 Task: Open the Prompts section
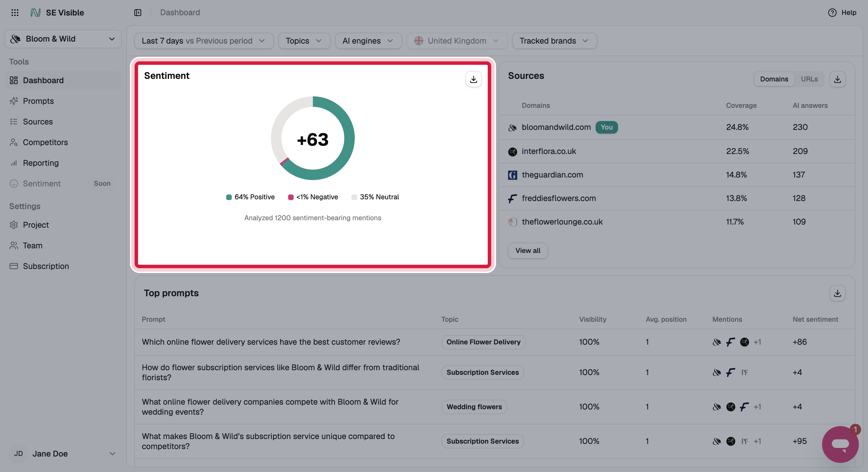(63, 101)
